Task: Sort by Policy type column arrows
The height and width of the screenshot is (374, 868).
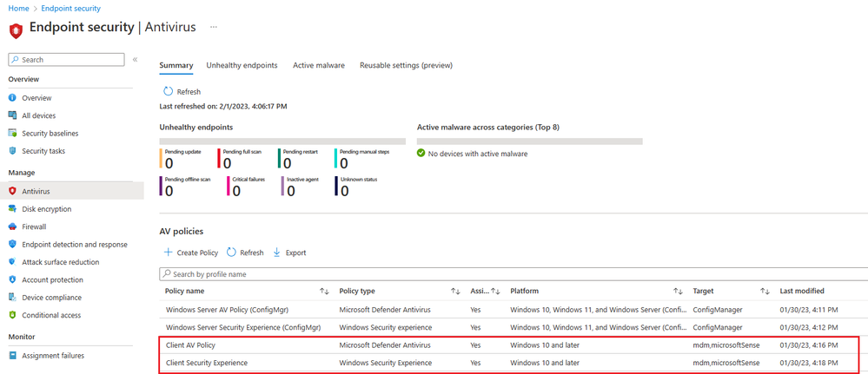Action: click(455, 291)
